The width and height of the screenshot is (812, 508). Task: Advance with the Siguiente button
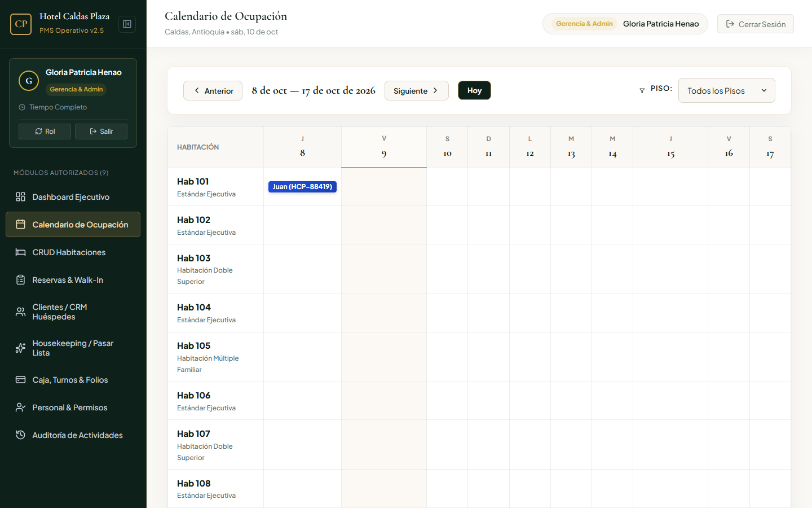click(x=417, y=91)
